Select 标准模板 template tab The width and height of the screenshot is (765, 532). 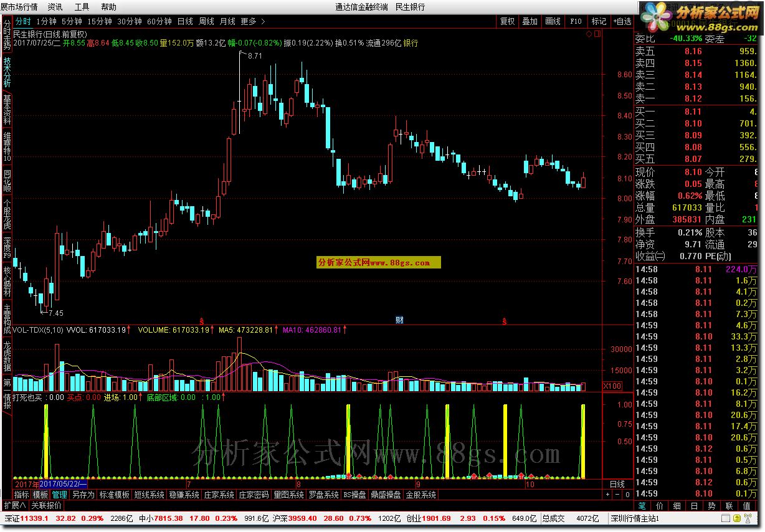114,495
